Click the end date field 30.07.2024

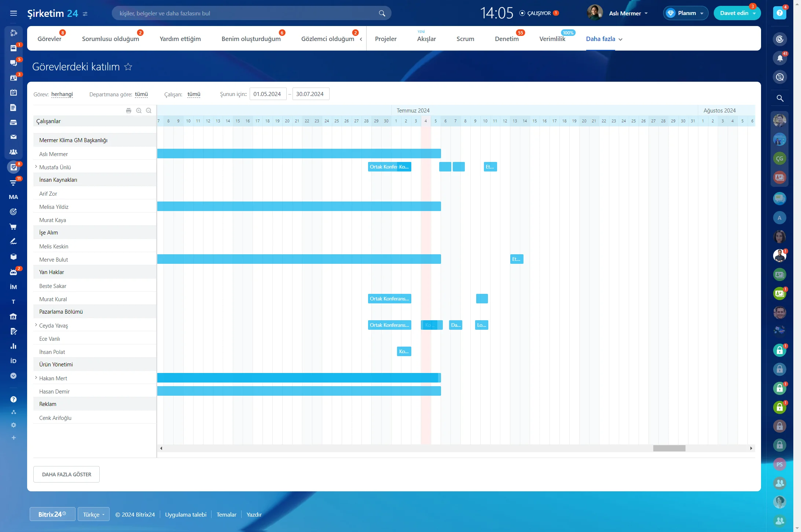coord(311,94)
